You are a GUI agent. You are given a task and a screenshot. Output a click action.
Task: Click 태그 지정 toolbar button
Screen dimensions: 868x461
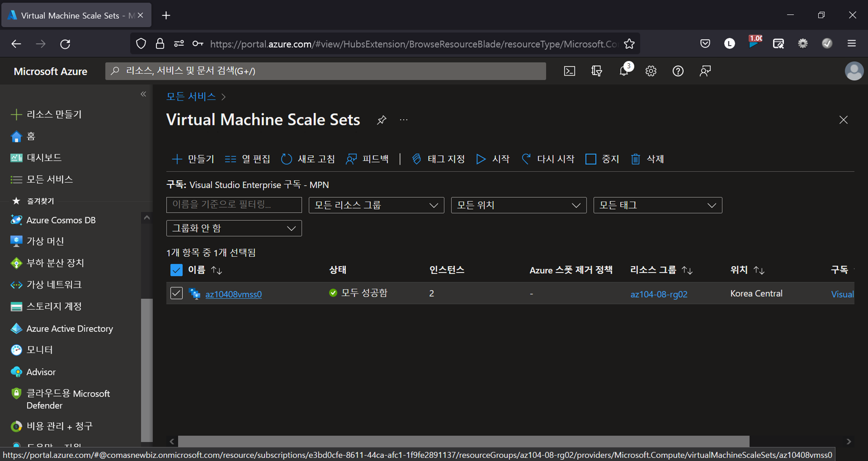[x=438, y=159]
